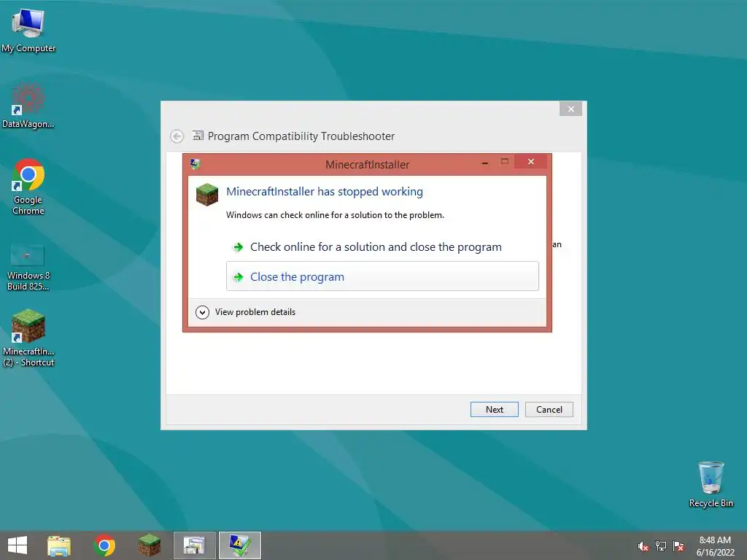Click the 'MinecraftInstaller has stopped working' heading
Screen dimensions: 747x560
[x=325, y=192]
